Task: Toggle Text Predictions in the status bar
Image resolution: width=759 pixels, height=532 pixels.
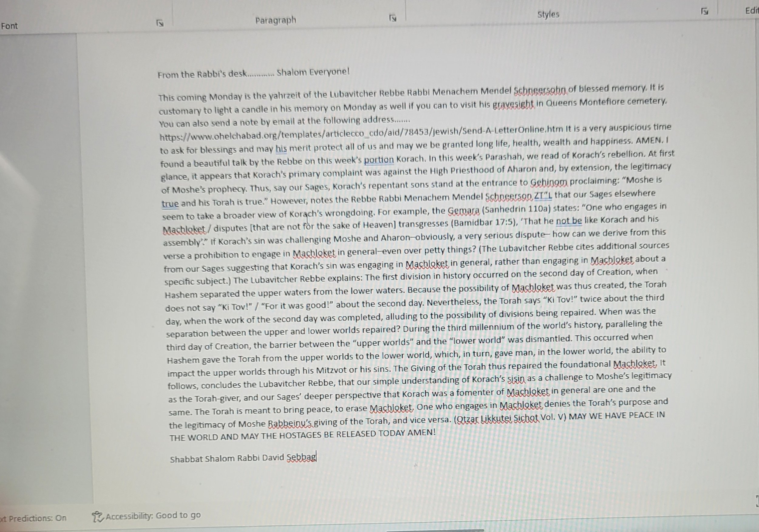Action: point(33,518)
